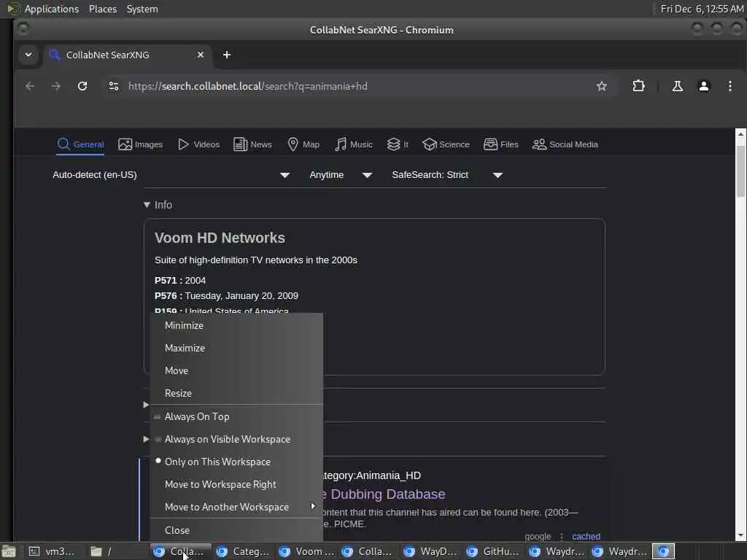
Task: Open Move to Another Workspace submenu
Action: (236, 507)
